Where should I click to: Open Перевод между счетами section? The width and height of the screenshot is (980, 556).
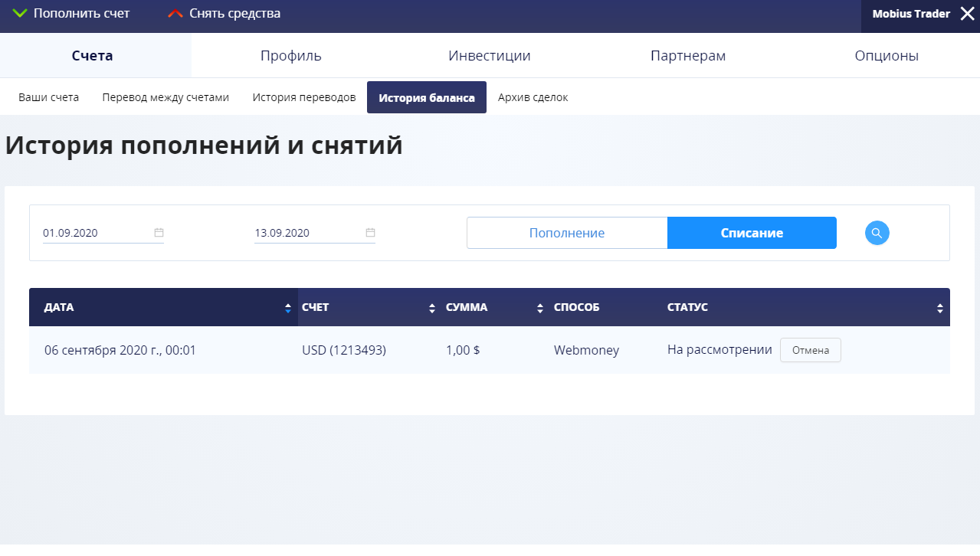pyautogui.click(x=166, y=98)
